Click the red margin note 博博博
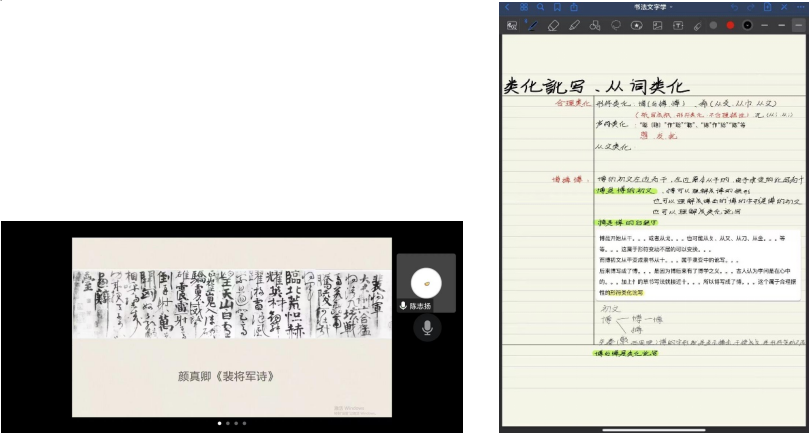Screen dimensions: 809x433 click(x=570, y=180)
